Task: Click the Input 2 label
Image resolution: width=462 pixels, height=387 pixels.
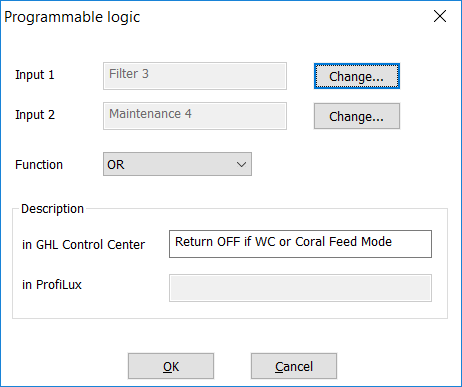Action: click(35, 115)
